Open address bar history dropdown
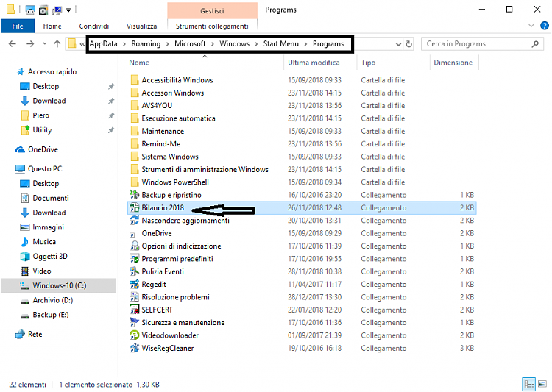Image resolution: width=552 pixels, height=392 pixels. [x=398, y=44]
